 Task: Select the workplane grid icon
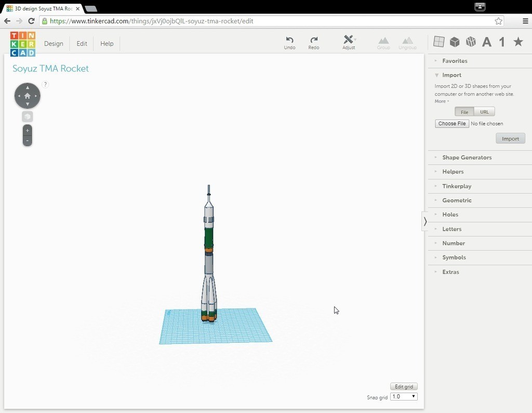(x=438, y=42)
